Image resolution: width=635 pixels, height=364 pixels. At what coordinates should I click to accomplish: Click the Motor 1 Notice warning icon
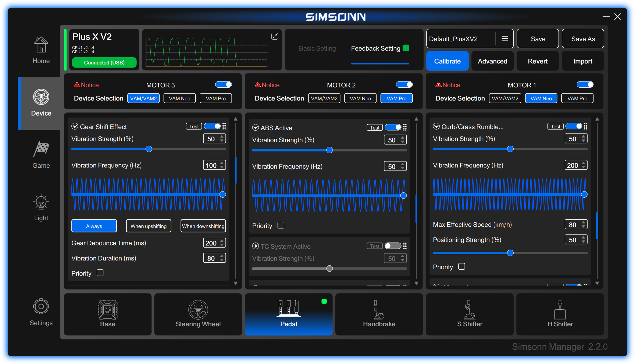(438, 85)
